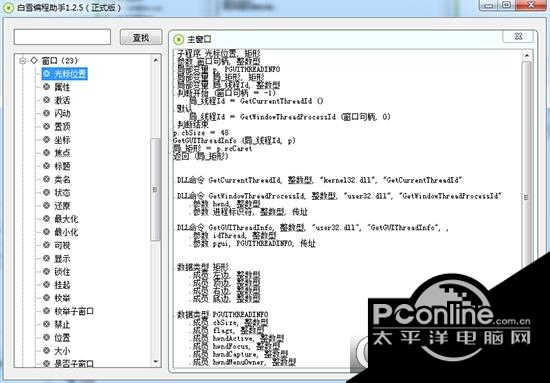Select the 窗口 (23) root item
The width and height of the screenshot is (550, 383).
pyautogui.click(x=60, y=61)
